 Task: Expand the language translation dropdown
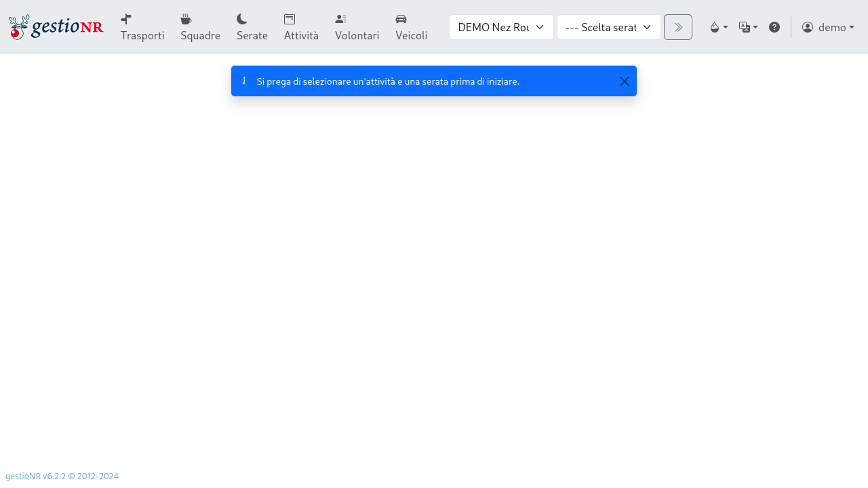pyautogui.click(x=748, y=27)
